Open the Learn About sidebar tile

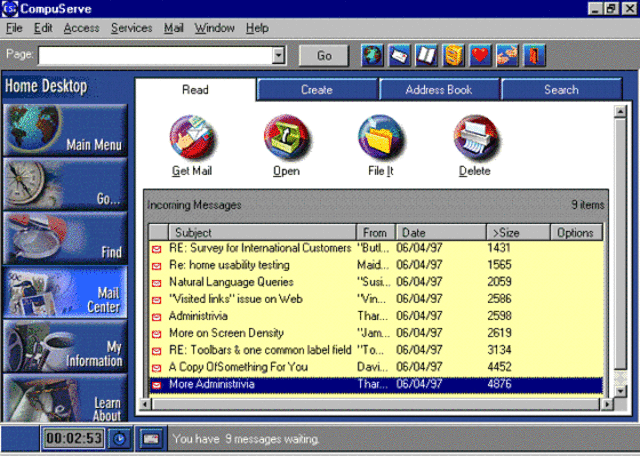65,398
